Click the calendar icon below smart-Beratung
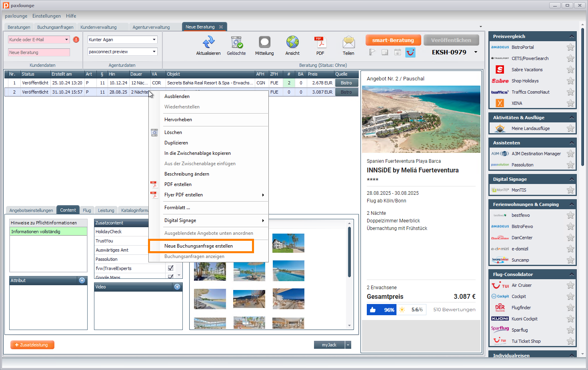 click(398, 52)
